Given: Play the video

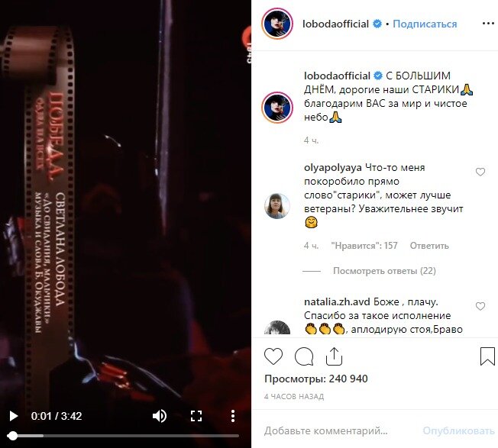Looking at the screenshot, I should [x=13, y=416].
